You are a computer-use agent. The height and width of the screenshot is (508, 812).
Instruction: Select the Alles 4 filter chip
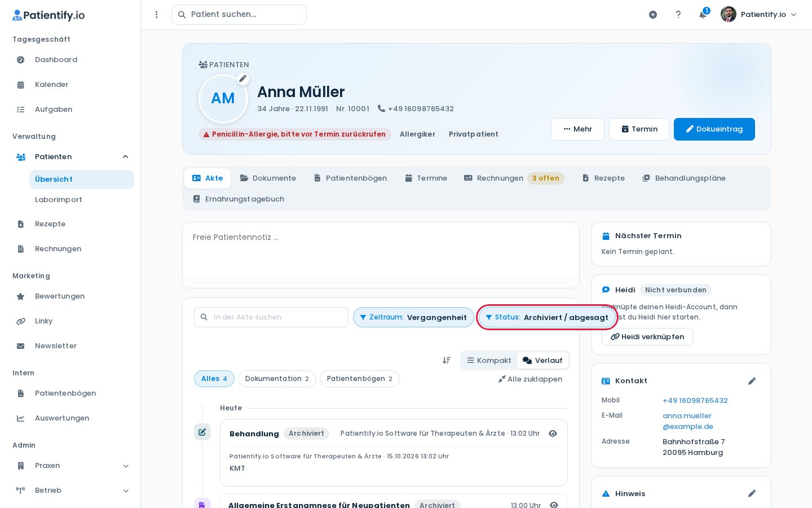(x=214, y=379)
